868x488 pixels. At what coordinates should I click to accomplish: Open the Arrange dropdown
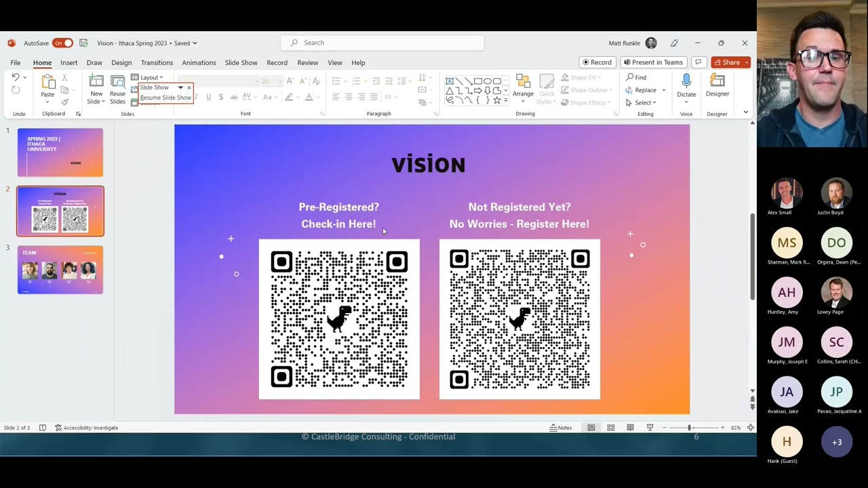(523, 89)
